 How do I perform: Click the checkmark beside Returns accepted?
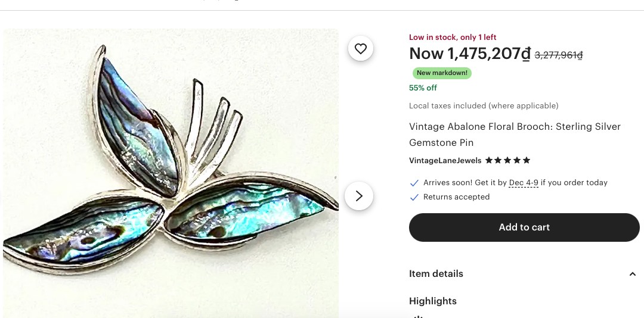point(414,197)
